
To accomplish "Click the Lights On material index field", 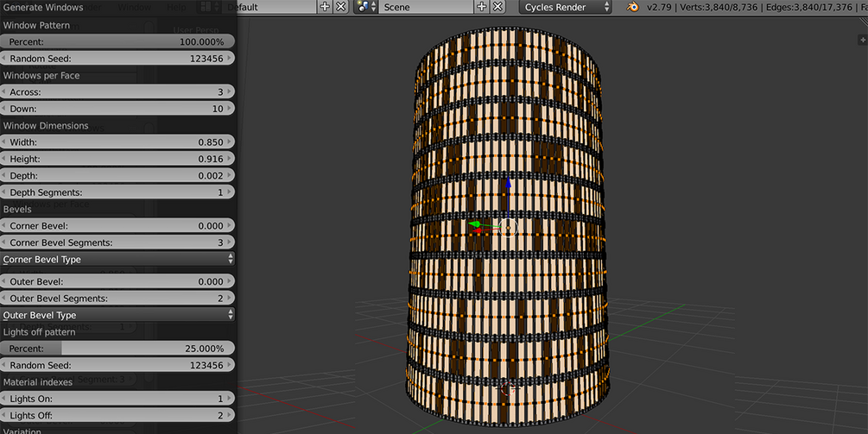I will tap(117, 399).
